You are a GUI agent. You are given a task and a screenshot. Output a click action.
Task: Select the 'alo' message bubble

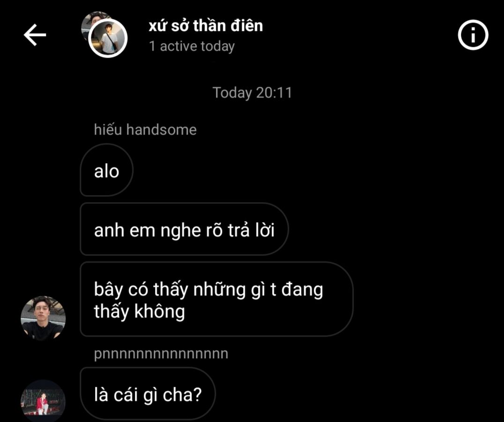click(x=106, y=170)
